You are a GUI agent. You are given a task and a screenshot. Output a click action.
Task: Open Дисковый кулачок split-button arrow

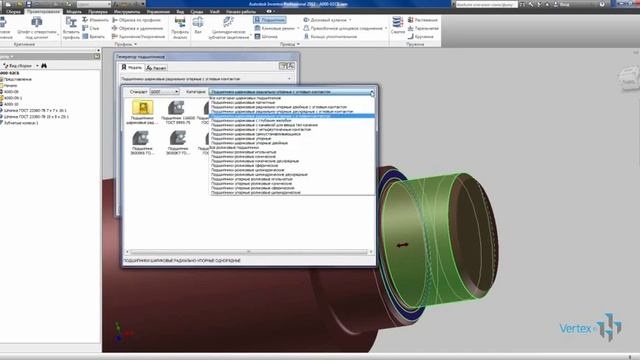tap(350, 20)
